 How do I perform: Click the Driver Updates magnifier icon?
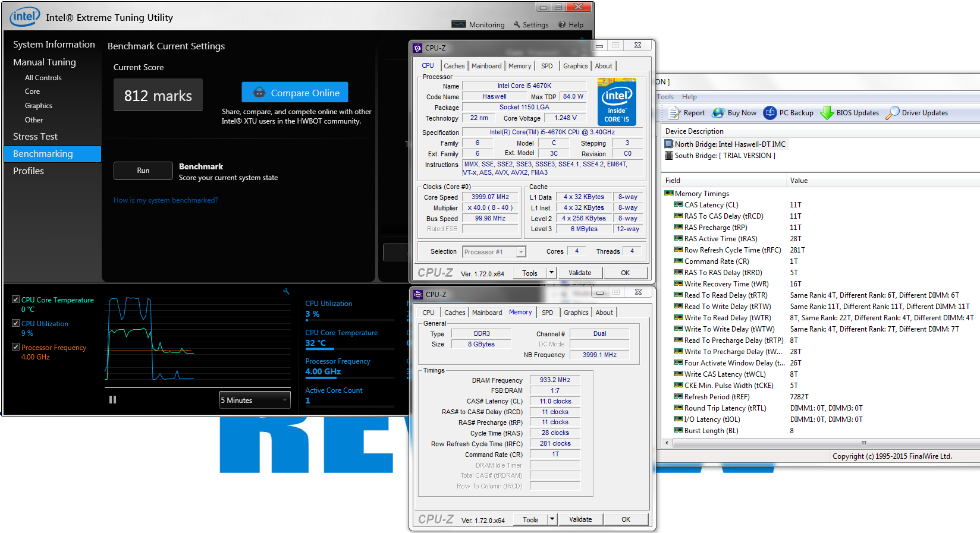[x=892, y=113]
